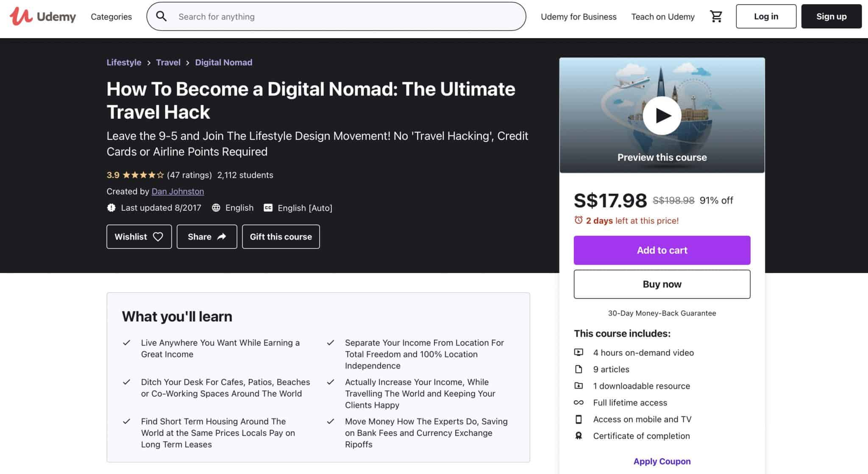
Task: Click Gift this course
Action: click(x=281, y=237)
